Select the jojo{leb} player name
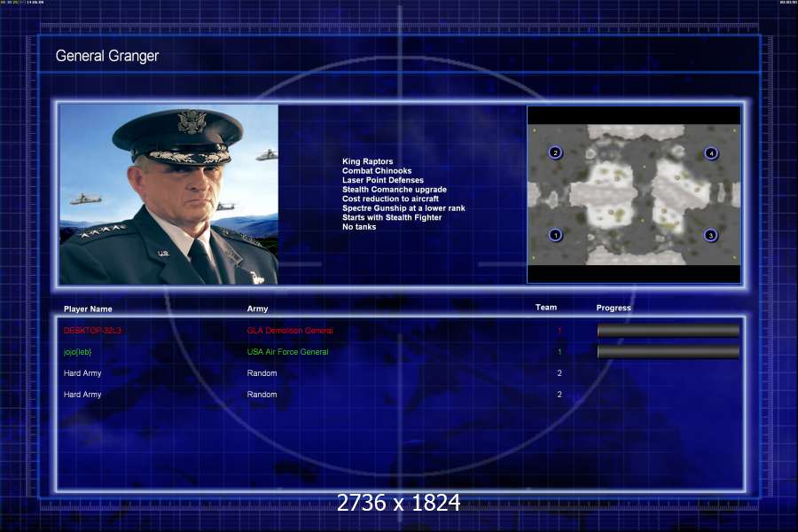 [77, 352]
